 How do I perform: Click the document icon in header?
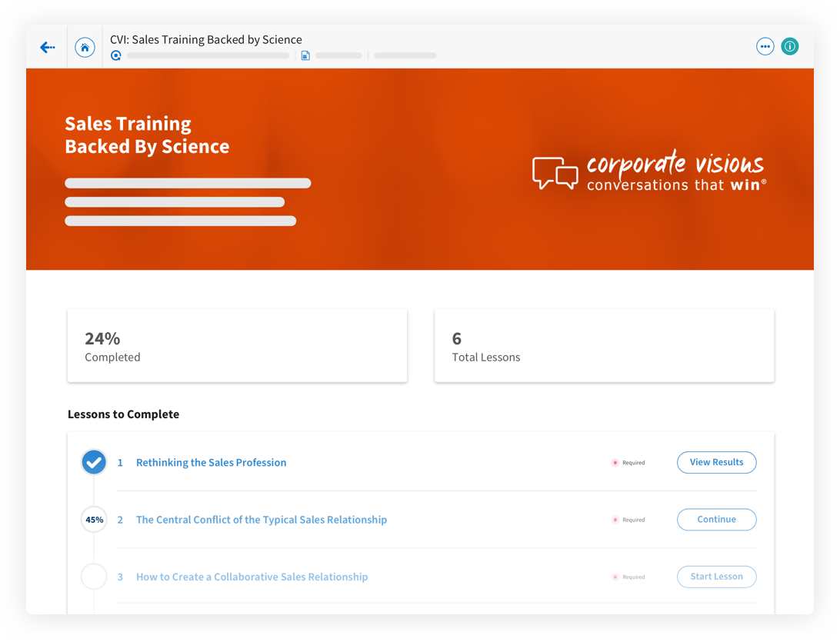305,55
